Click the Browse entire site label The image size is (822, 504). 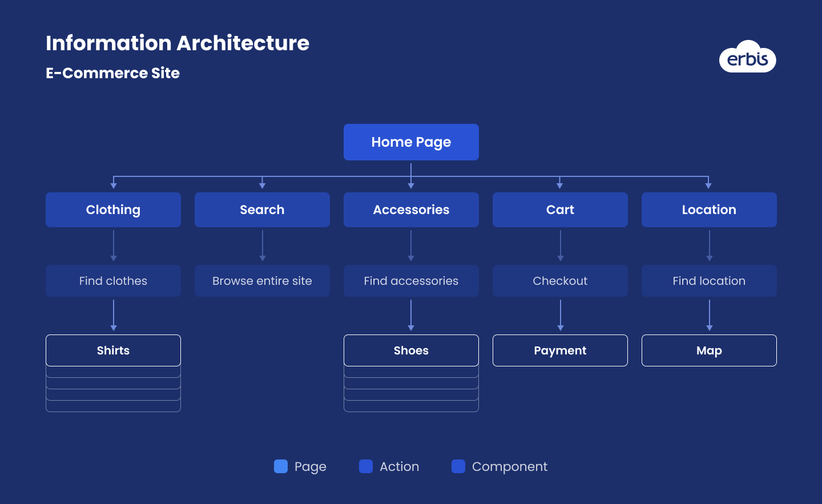click(x=262, y=281)
